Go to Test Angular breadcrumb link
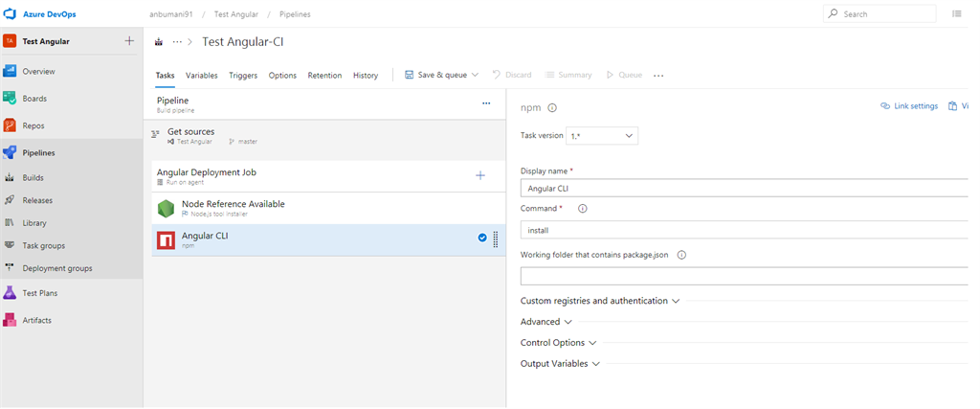 235,14
